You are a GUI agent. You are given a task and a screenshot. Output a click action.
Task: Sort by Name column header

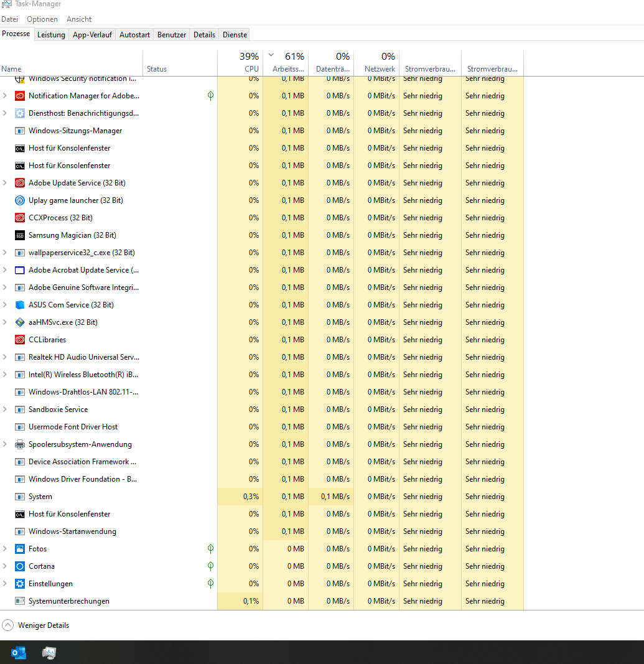[x=71, y=63]
